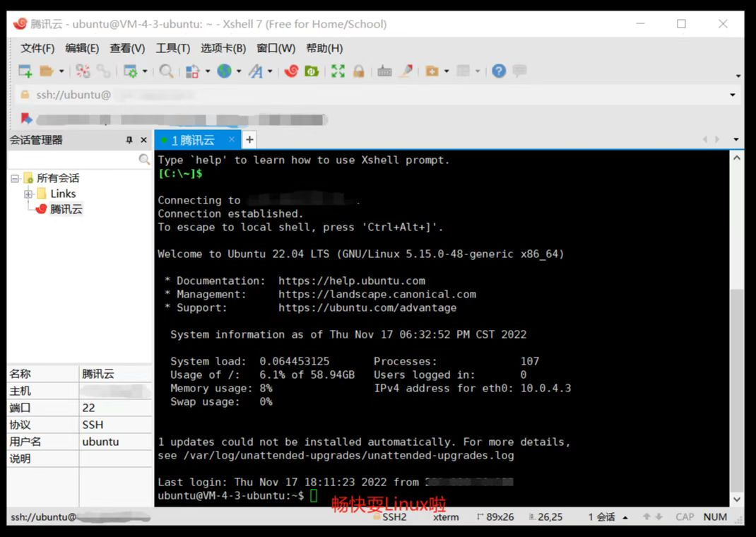
Task: Click the port value 22 cell
Action: point(115,408)
